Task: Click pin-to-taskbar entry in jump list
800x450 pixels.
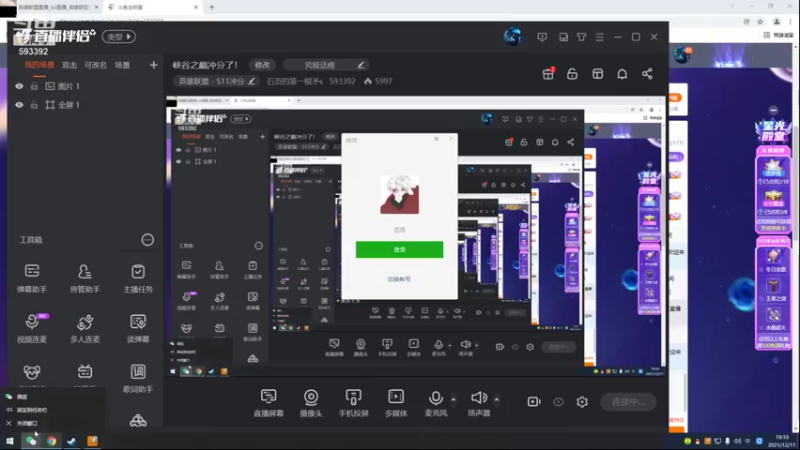Action: pos(32,410)
